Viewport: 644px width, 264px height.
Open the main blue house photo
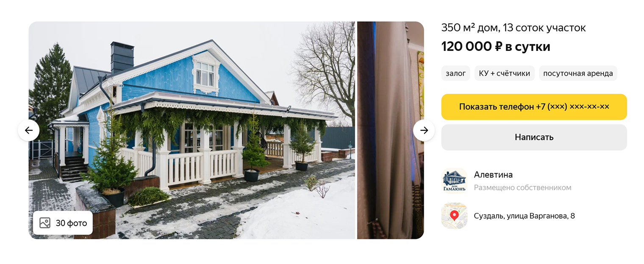[192, 130]
